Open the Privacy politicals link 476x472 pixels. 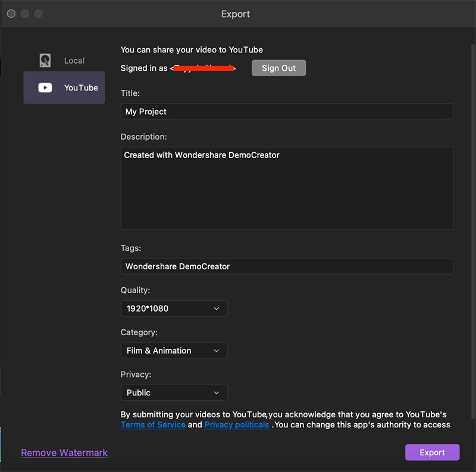(x=237, y=425)
